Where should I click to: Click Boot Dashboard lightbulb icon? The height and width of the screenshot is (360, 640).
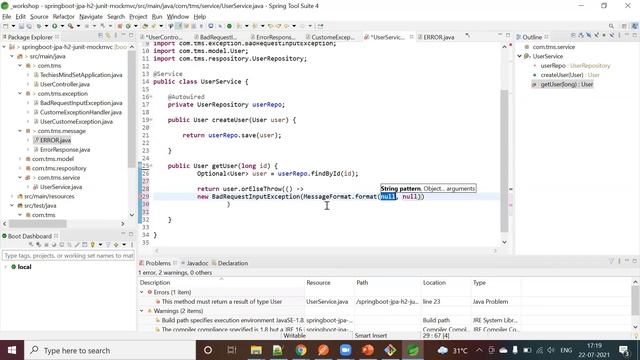click(x=93, y=245)
